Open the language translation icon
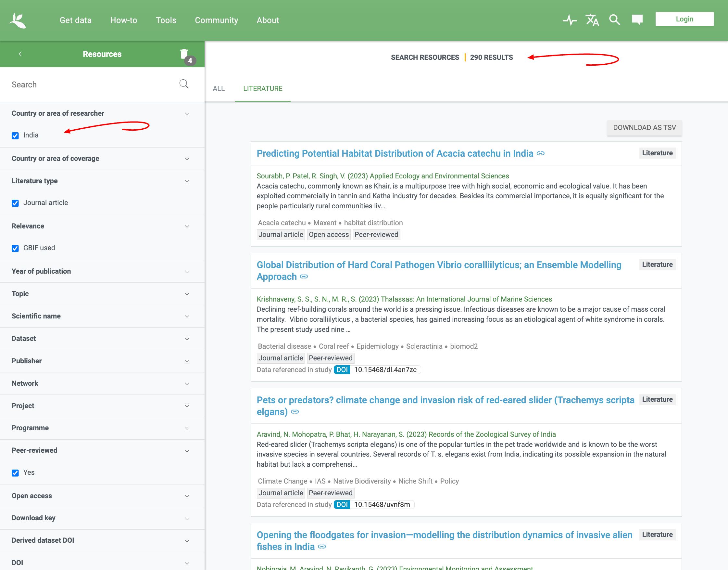728x570 pixels. click(x=592, y=20)
